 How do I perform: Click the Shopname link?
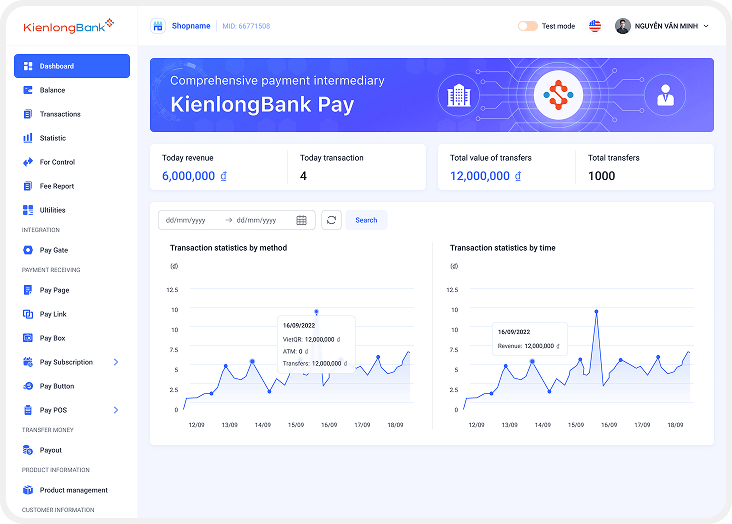(191, 26)
